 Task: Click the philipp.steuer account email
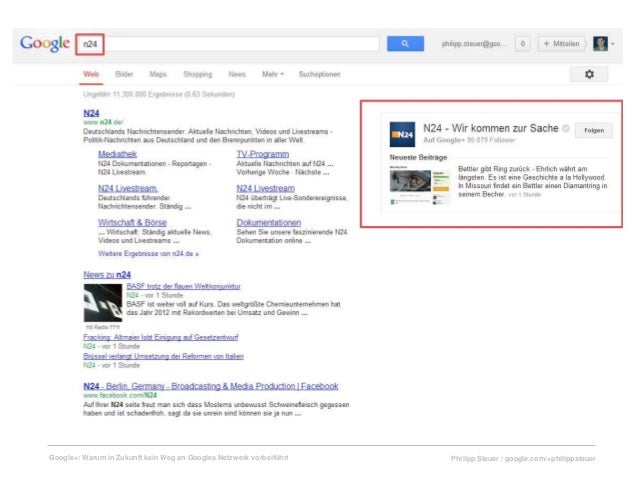pyautogui.click(x=473, y=44)
